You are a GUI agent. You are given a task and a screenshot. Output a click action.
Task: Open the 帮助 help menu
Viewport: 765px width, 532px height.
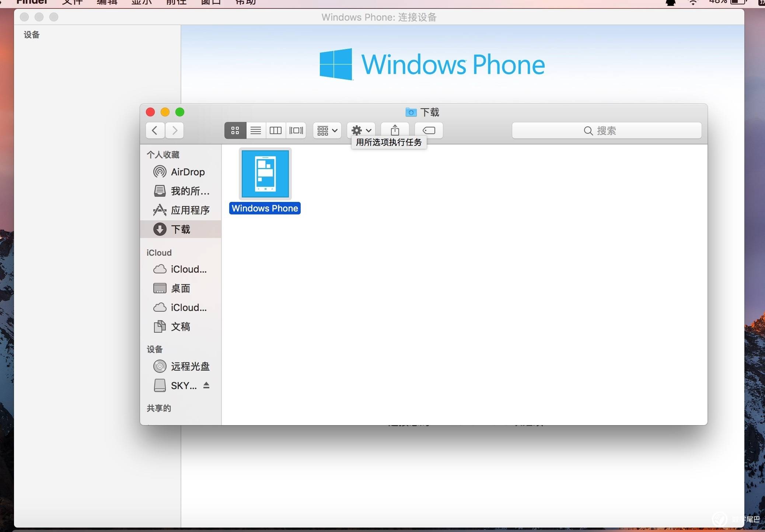[245, 2]
